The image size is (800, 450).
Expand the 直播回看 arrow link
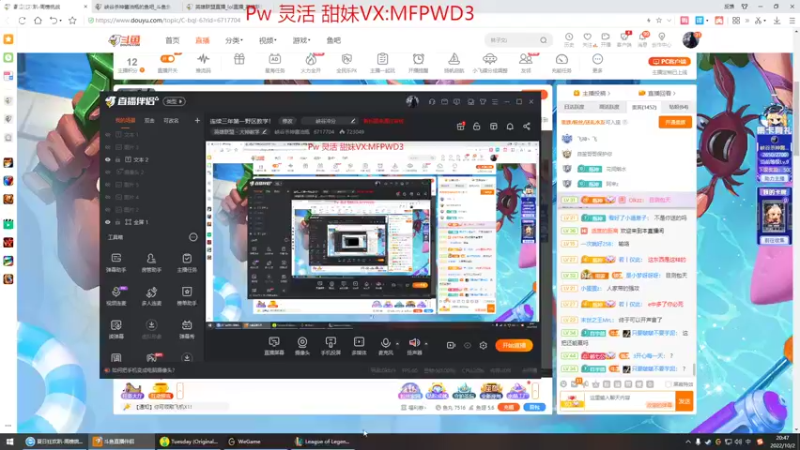658,93
